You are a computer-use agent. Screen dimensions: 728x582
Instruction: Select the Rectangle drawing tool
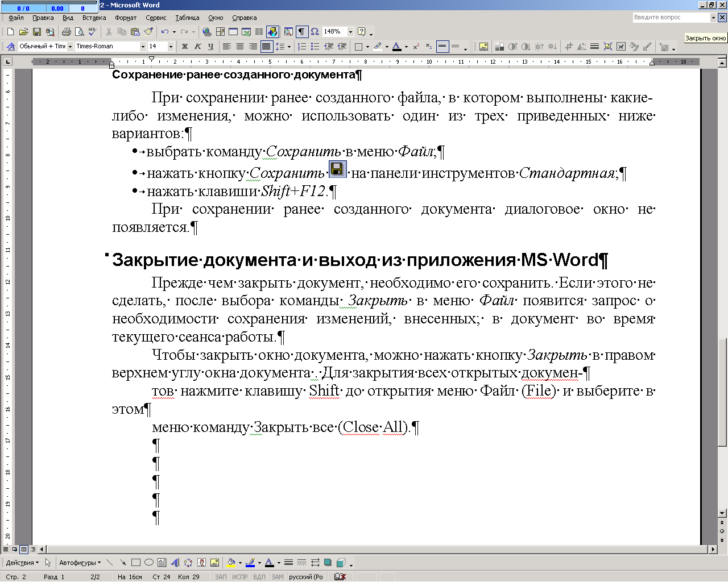[135, 563]
